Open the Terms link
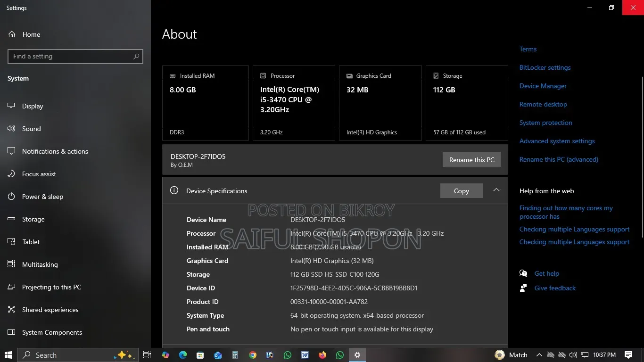The height and width of the screenshot is (362, 644). pyautogui.click(x=528, y=49)
